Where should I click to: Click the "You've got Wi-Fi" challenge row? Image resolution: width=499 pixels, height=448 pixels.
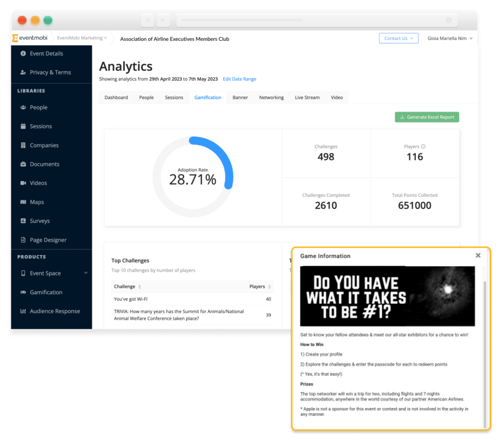(x=192, y=299)
